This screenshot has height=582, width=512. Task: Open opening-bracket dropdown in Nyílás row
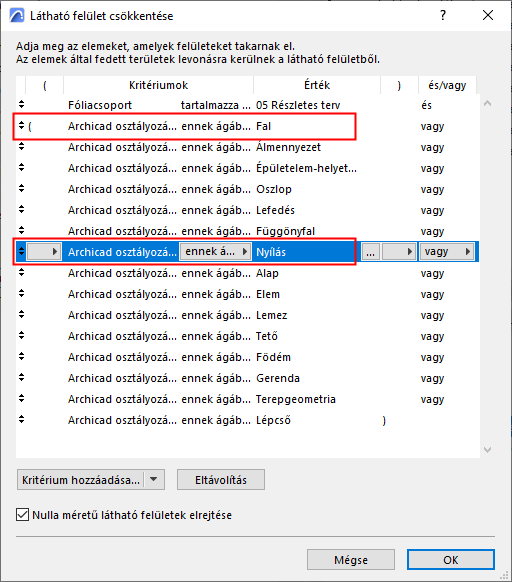click(x=44, y=252)
